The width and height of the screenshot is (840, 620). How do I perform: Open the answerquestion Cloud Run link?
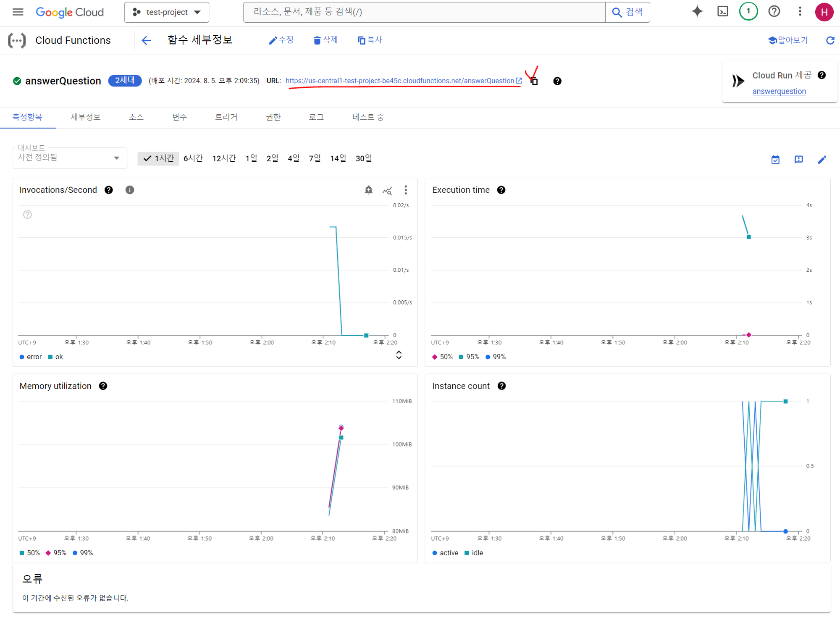[x=779, y=92]
